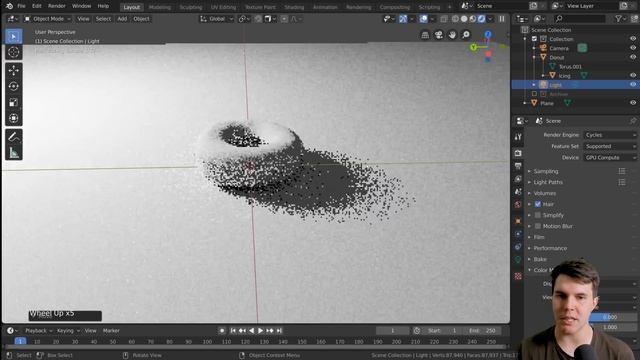Open Device GPU Compute dropdown
The height and width of the screenshot is (360, 640).
point(610,158)
